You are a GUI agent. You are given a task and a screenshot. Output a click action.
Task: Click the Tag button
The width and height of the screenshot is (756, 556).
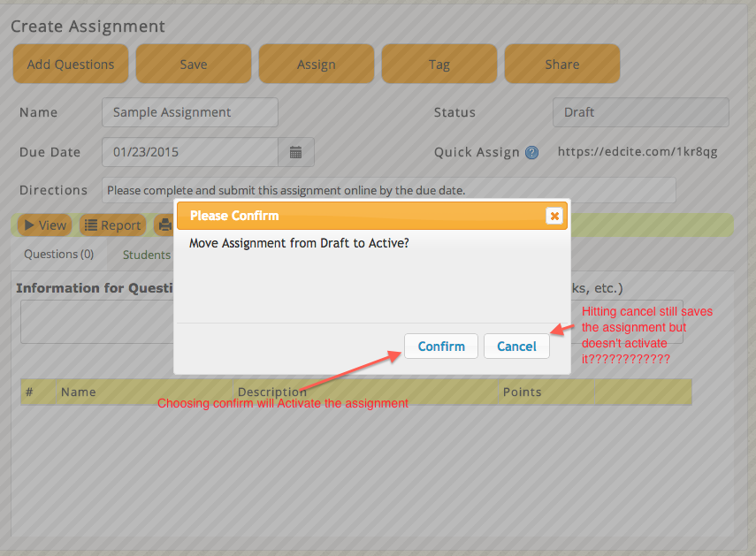439,65
